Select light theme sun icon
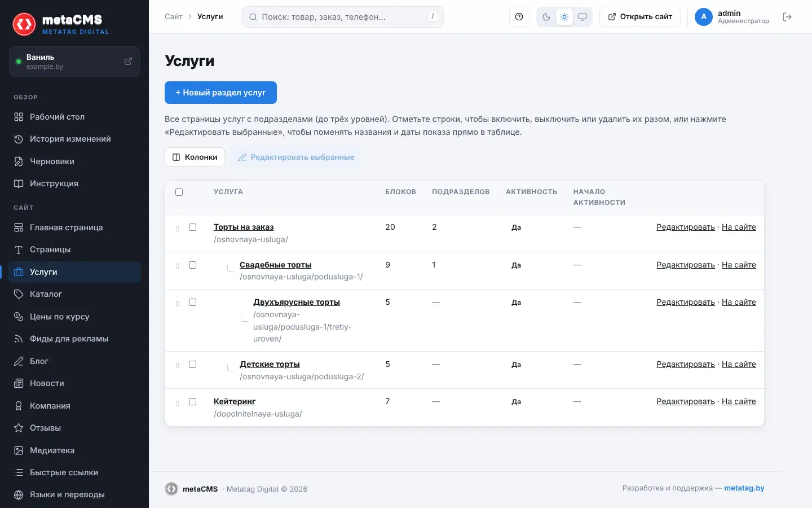The height and width of the screenshot is (508, 812). tap(564, 17)
